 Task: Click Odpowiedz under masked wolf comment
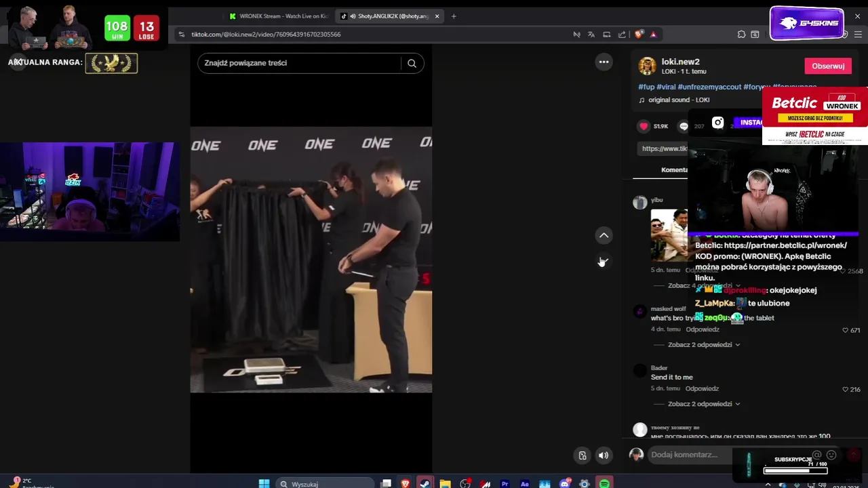tap(702, 329)
